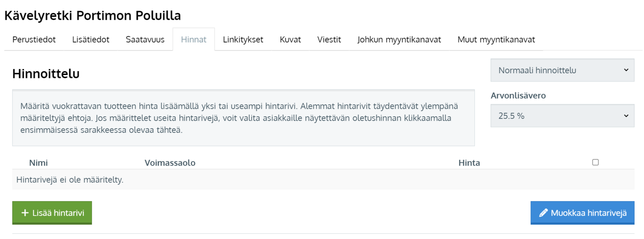Select the Hinnat tab

point(194,39)
